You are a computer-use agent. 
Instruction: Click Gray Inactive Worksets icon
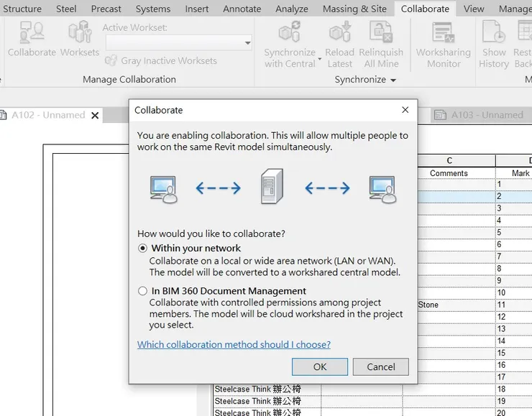[x=111, y=60]
